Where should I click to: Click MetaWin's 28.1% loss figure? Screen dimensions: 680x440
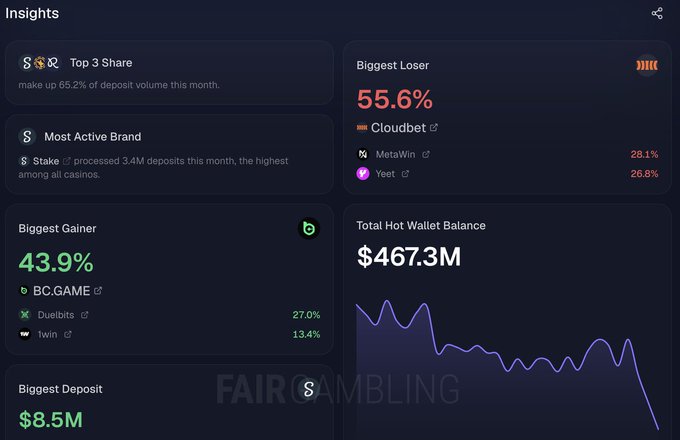[x=644, y=154]
